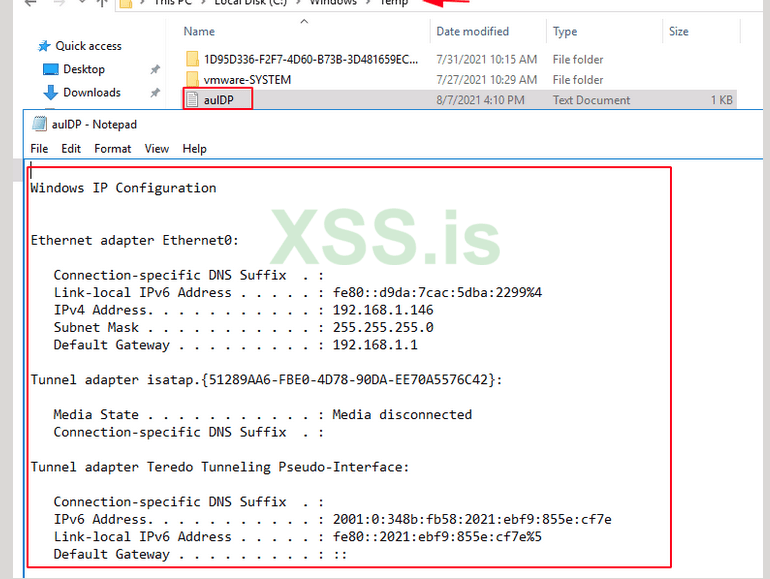
Task: Click the 7/31/2021 10:15 AM date cell
Action: tap(487, 59)
